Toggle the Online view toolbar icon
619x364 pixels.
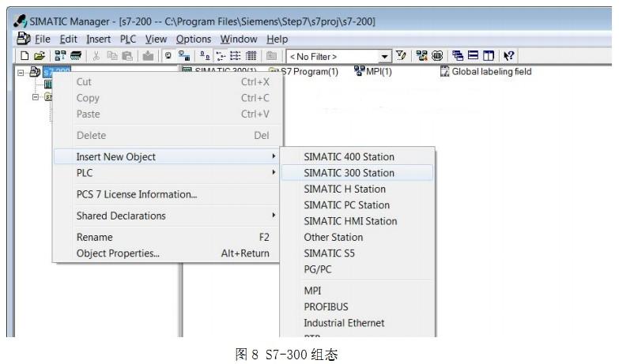coord(168,55)
